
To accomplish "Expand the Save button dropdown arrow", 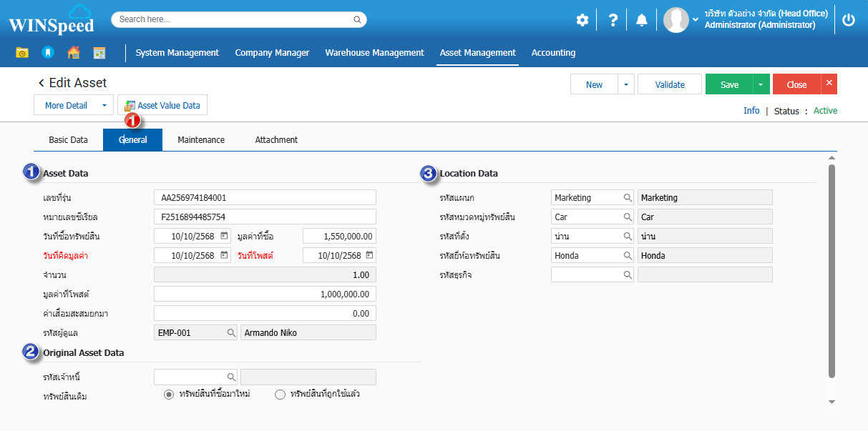I will (x=760, y=84).
